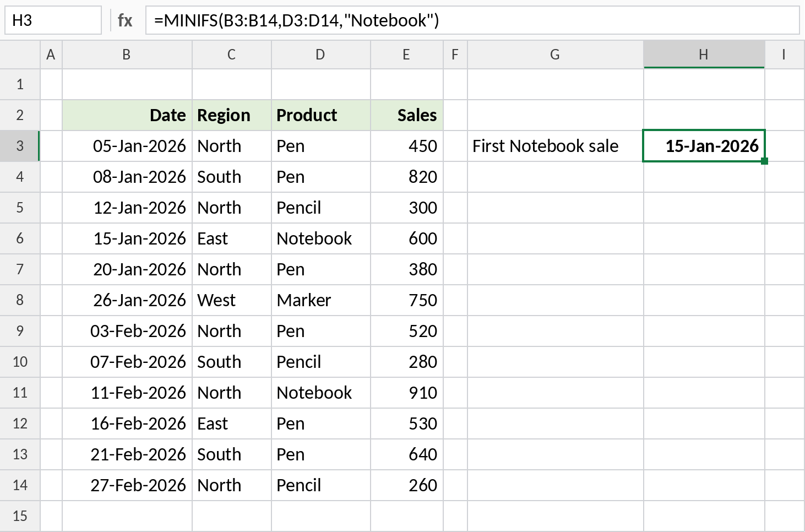Screen dimensions: 805x532
Task: Select row 11 header
Action: point(20,393)
